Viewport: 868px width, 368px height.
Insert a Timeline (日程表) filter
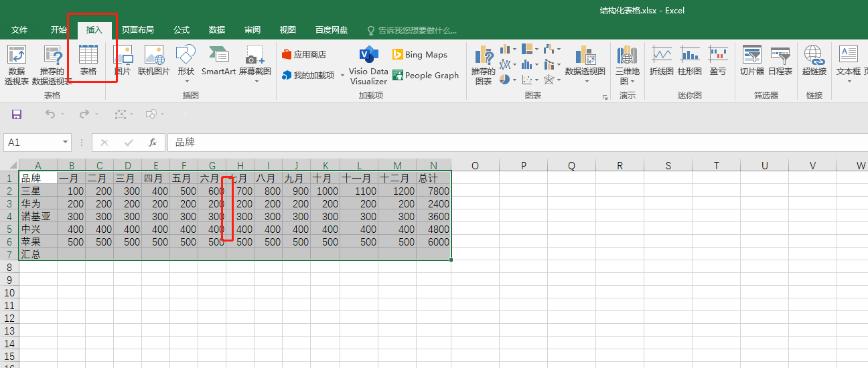tap(780, 60)
